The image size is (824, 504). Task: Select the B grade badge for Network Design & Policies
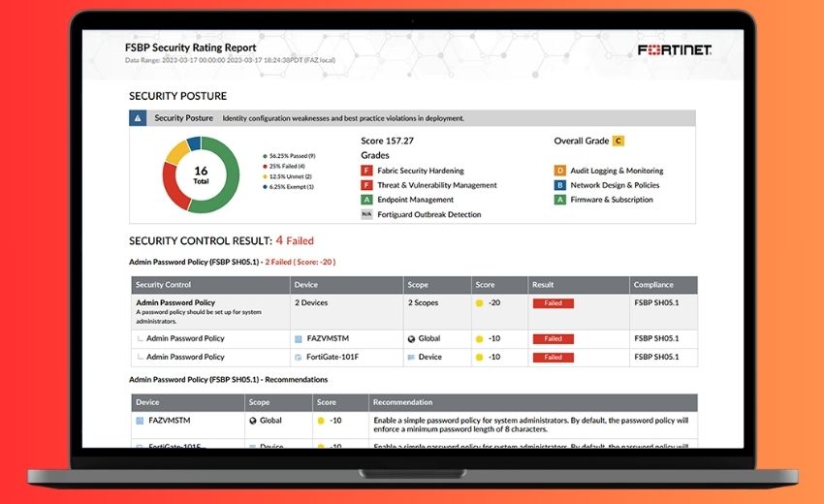(560, 185)
